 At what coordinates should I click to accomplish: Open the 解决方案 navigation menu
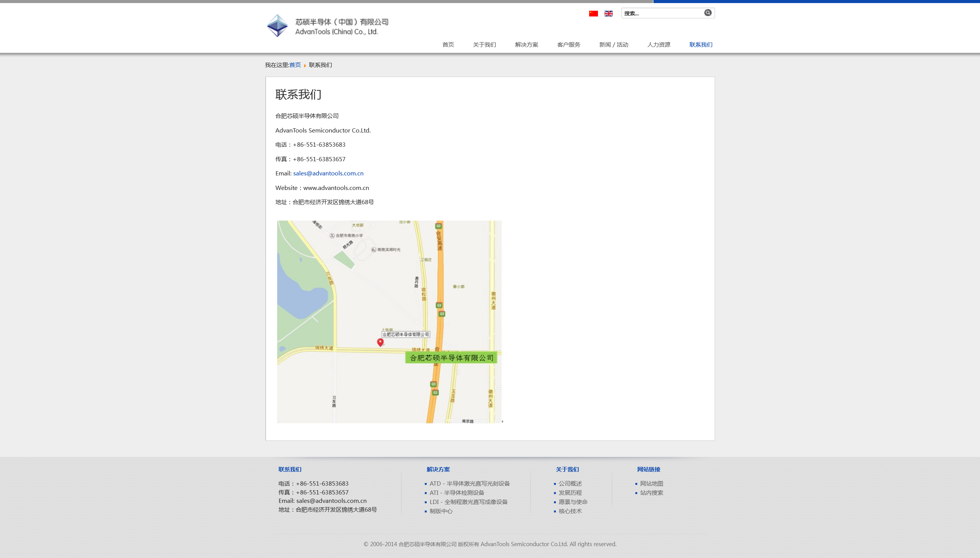coord(527,44)
